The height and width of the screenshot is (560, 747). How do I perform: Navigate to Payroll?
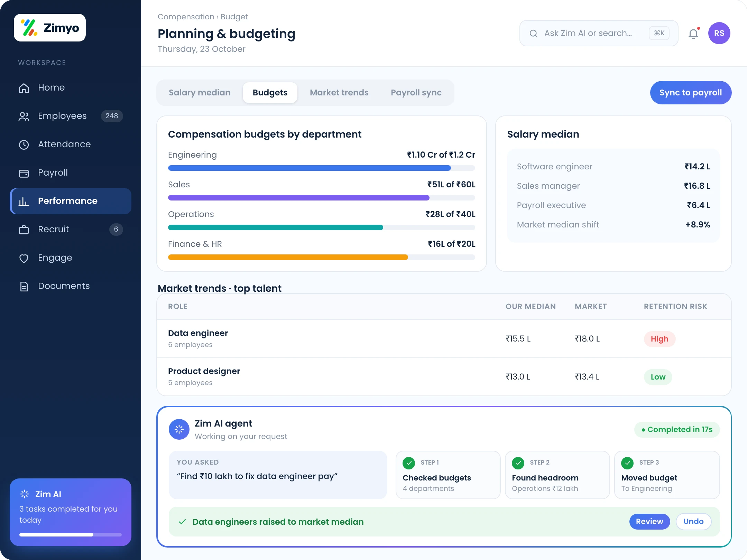pyautogui.click(x=71, y=173)
